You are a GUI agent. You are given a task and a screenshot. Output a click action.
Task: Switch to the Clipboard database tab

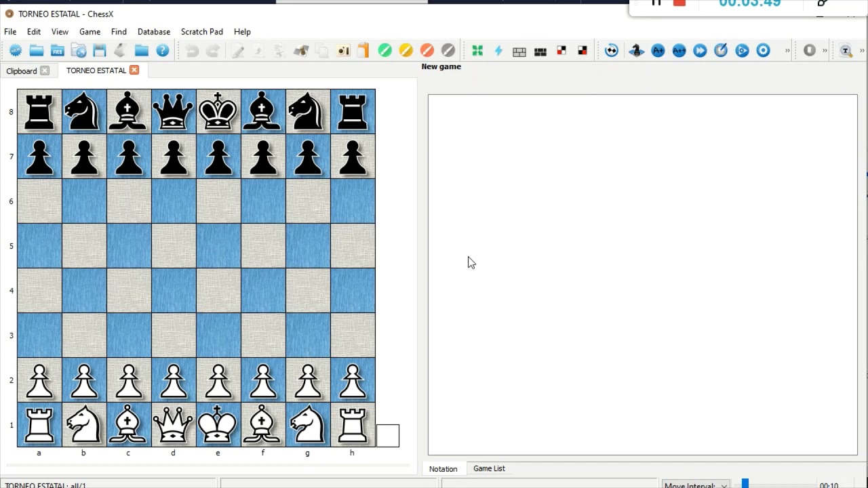tap(22, 70)
